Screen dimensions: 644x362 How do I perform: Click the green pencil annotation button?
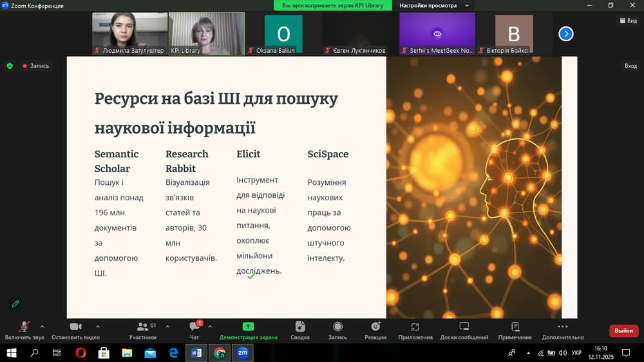(15, 303)
